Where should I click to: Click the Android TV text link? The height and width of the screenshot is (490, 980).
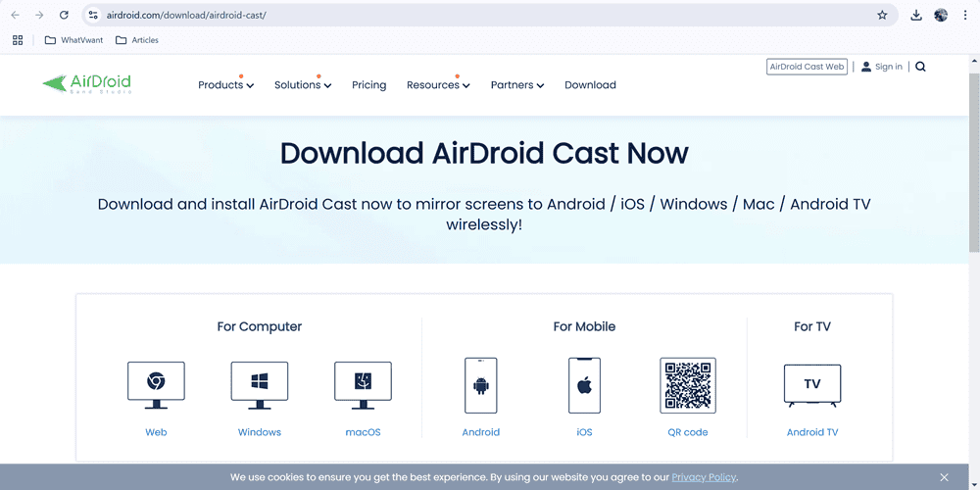point(812,432)
